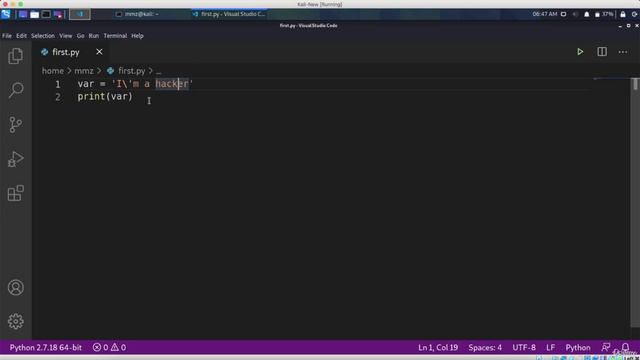Open the Help menu

point(137,36)
